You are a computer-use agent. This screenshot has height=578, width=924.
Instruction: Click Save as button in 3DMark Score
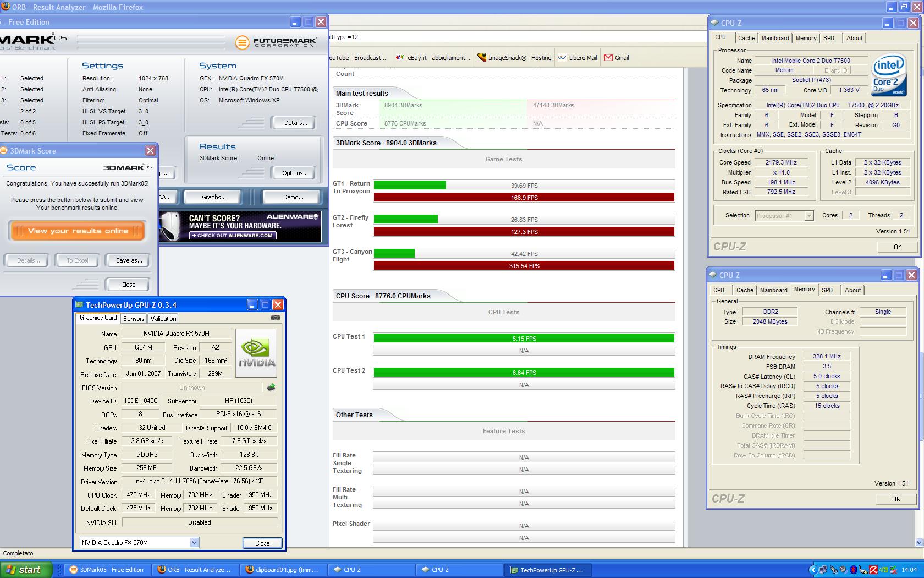pos(129,260)
